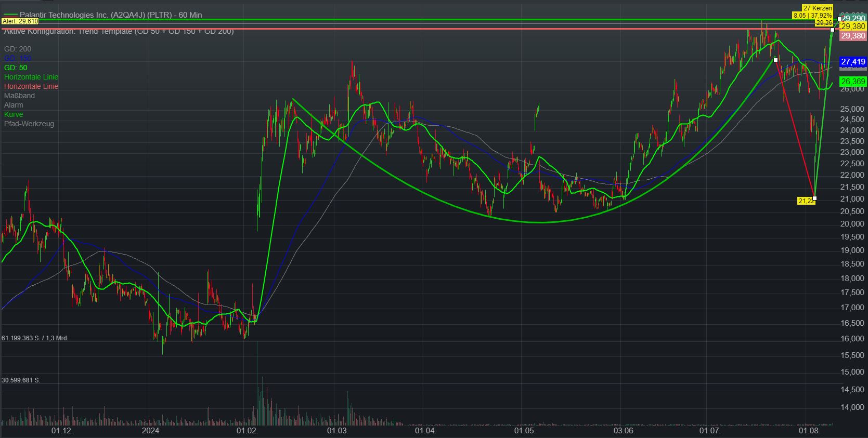This screenshot has height=438, width=868.
Task: Click the blue 27,419 price tag
Action: point(853,61)
